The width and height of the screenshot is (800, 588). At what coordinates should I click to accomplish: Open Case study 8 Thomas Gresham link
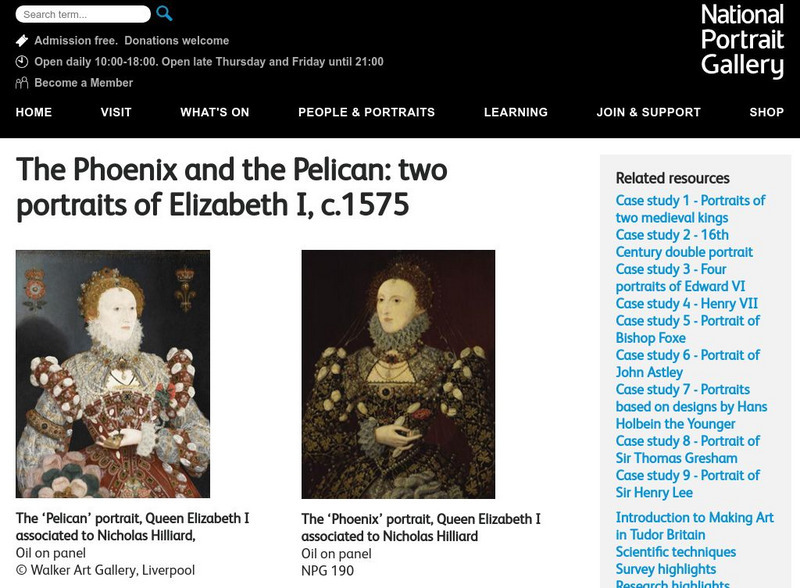pyautogui.click(x=688, y=449)
